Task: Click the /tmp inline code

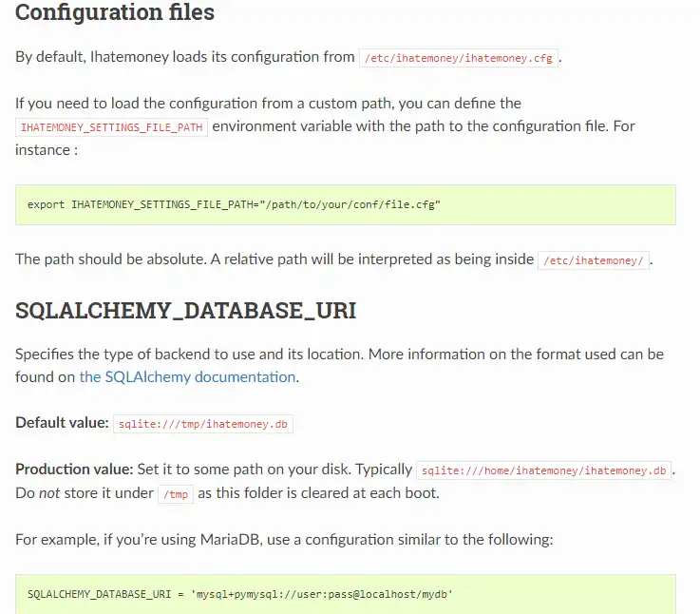Action: click(x=176, y=494)
